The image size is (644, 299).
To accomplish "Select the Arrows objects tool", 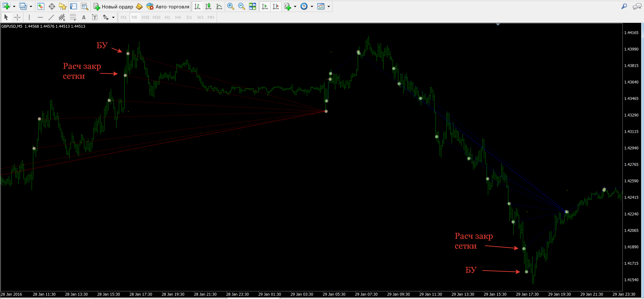I will point(106,17).
